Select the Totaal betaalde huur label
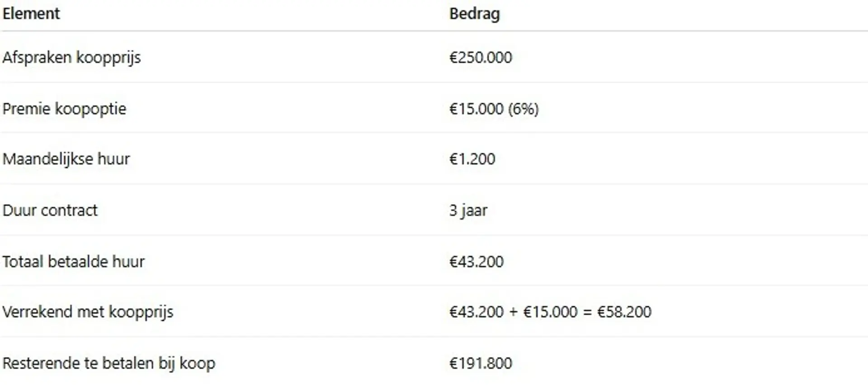This screenshot has width=868, height=385. point(73,261)
